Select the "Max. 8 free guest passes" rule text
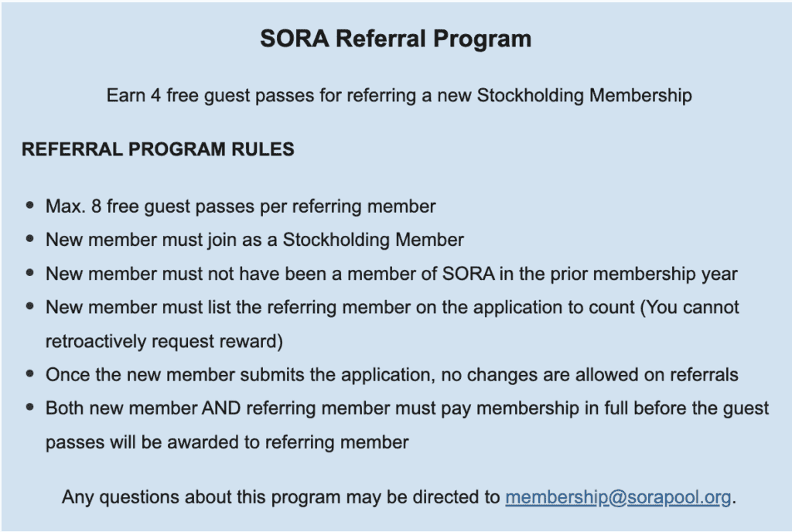Screen dimensions: 792x532 tap(241, 206)
